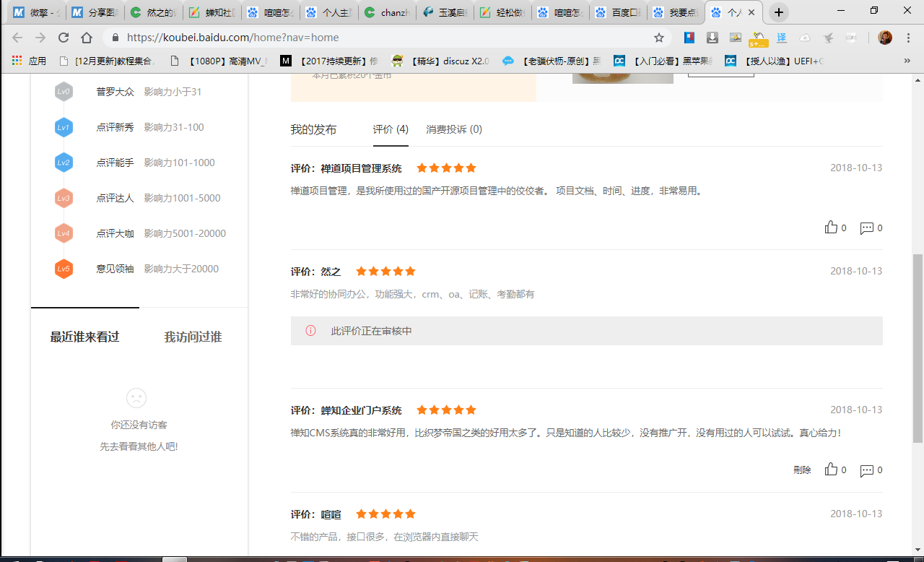Switch to the 轻松做 browser tab
The width and height of the screenshot is (924, 562).
(x=503, y=12)
